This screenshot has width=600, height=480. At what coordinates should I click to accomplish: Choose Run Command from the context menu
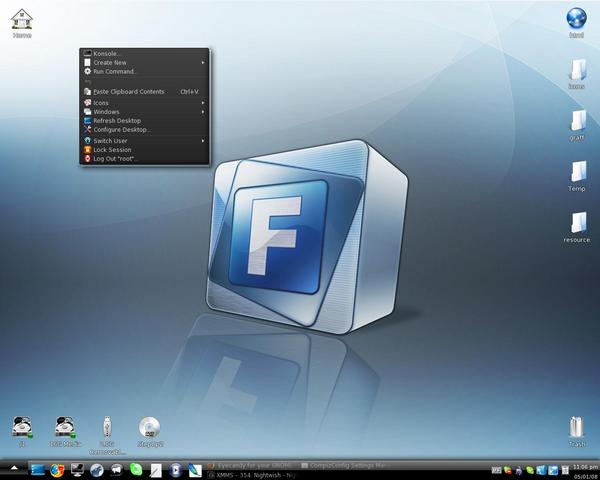click(145, 71)
